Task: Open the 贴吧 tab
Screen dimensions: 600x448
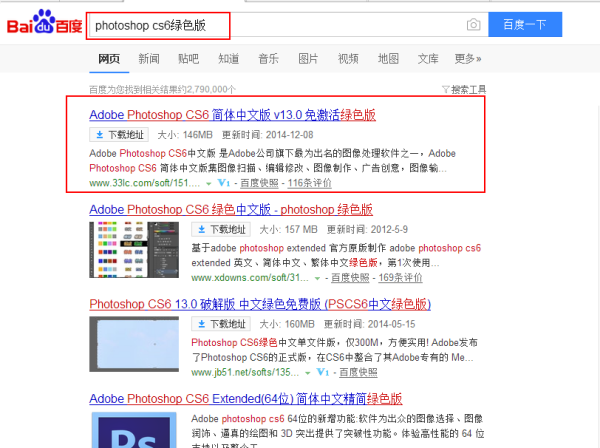Action: [189, 59]
